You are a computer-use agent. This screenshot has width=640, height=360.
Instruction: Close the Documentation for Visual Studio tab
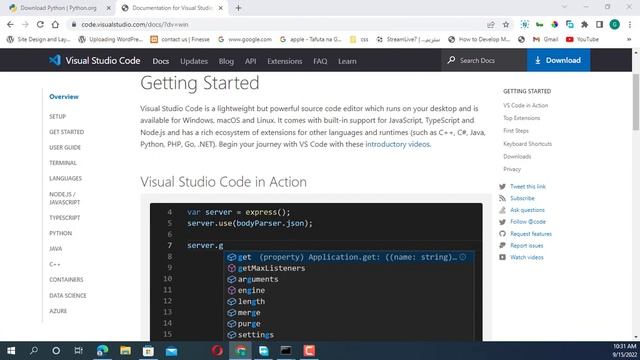[x=220, y=8]
